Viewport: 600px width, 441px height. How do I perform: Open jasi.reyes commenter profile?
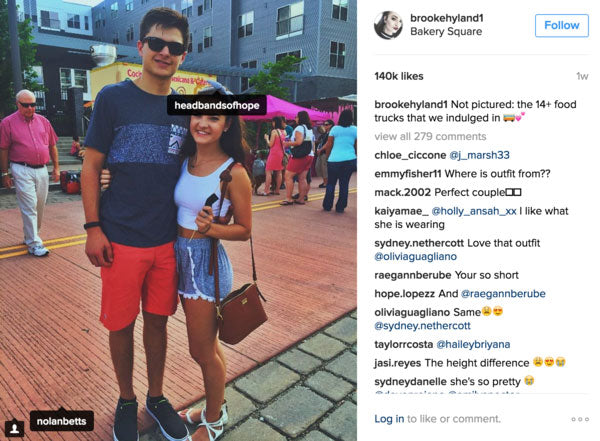click(x=398, y=363)
